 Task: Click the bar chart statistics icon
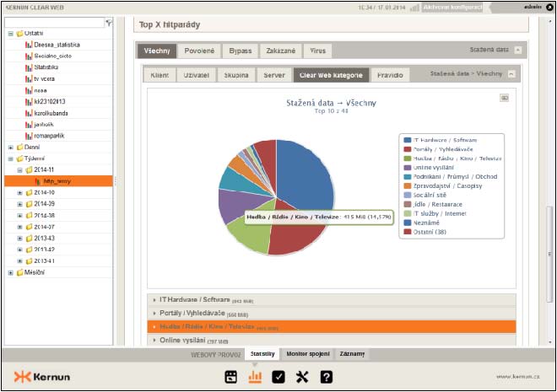click(254, 377)
